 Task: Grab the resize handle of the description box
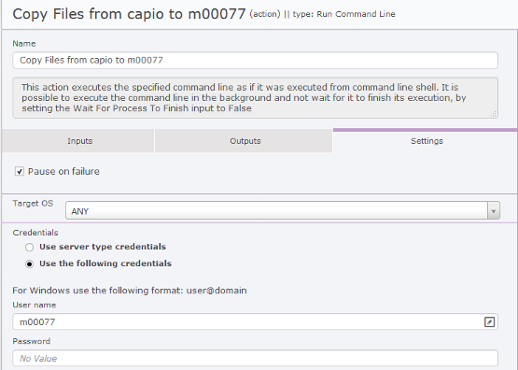coord(494,114)
